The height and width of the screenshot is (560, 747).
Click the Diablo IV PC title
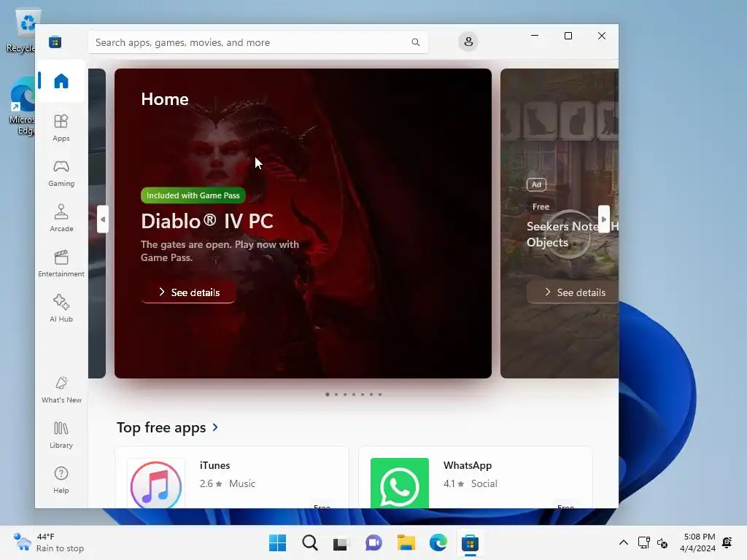tap(207, 222)
